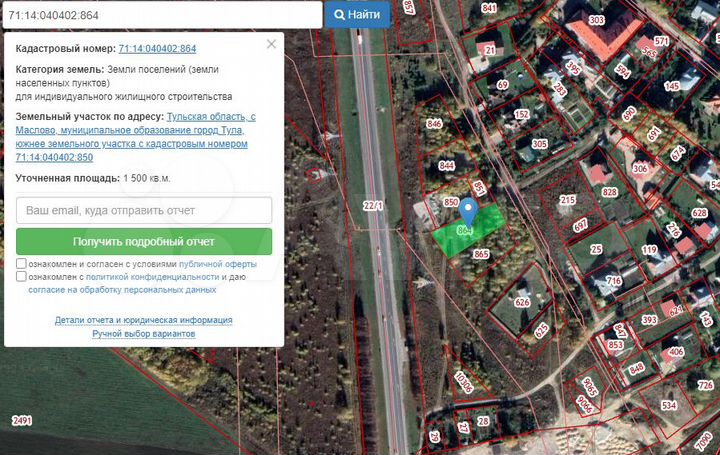Check the политикой конфиденциальности consent checkbox

tap(22, 277)
